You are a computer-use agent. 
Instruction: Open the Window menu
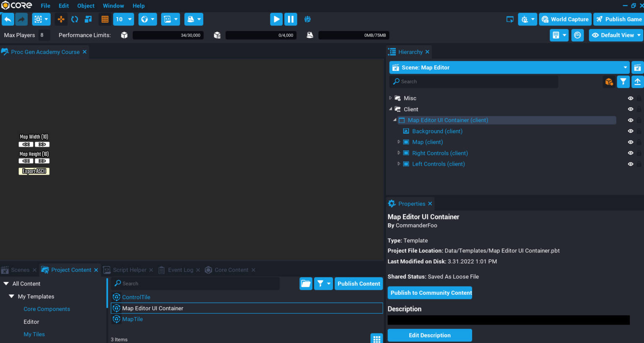point(113,5)
